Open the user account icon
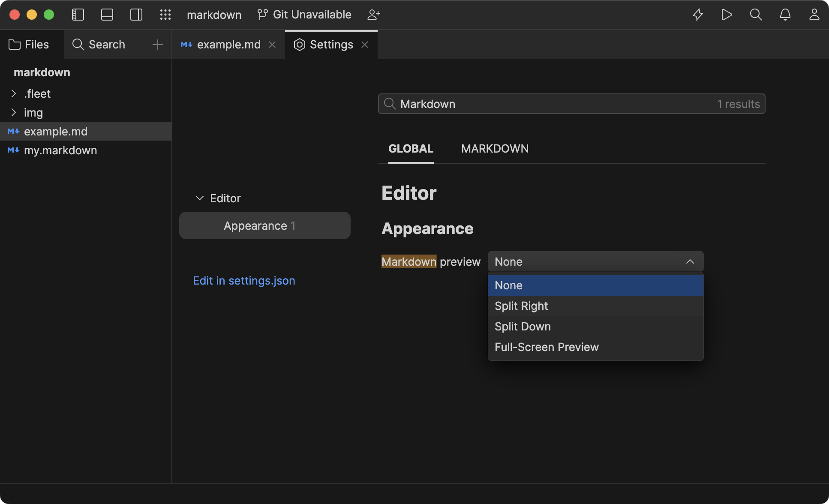The height and width of the screenshot is (504, 829). (814, 15)
